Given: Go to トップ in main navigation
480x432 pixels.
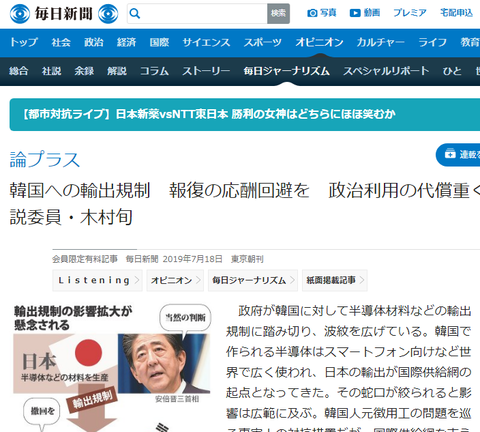Looking at the screenshot, I should pyautogui.click(x=24, y=42).
